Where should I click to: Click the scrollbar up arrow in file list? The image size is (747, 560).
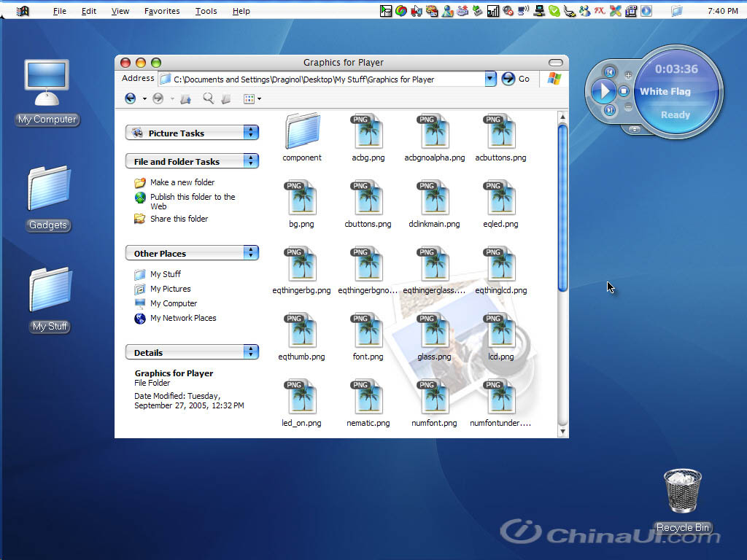pos(562,117)
